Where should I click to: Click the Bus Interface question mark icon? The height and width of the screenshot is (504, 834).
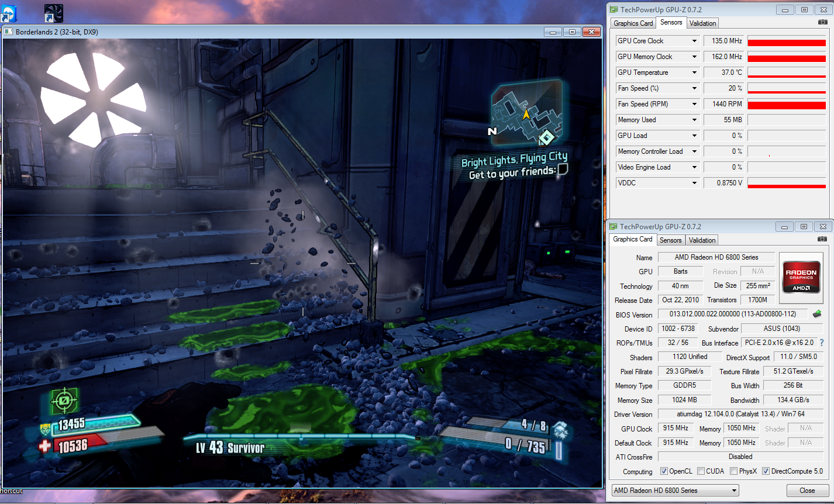(822, 343)
